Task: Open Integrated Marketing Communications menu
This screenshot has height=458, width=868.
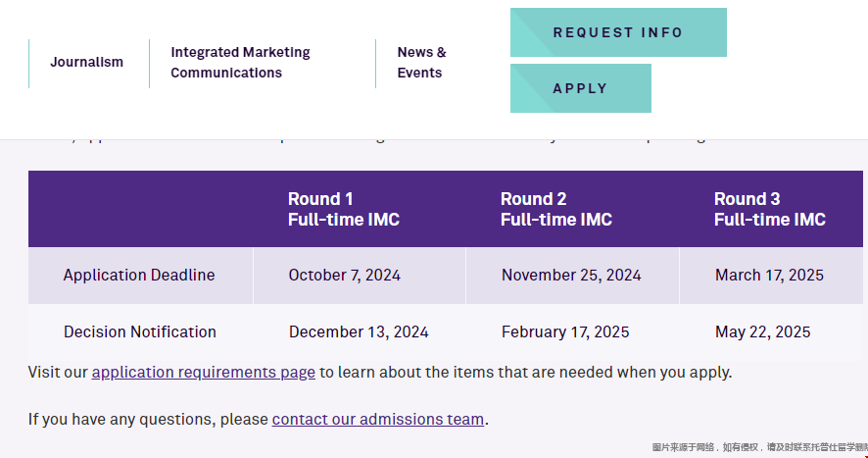Action: (240, 62)
